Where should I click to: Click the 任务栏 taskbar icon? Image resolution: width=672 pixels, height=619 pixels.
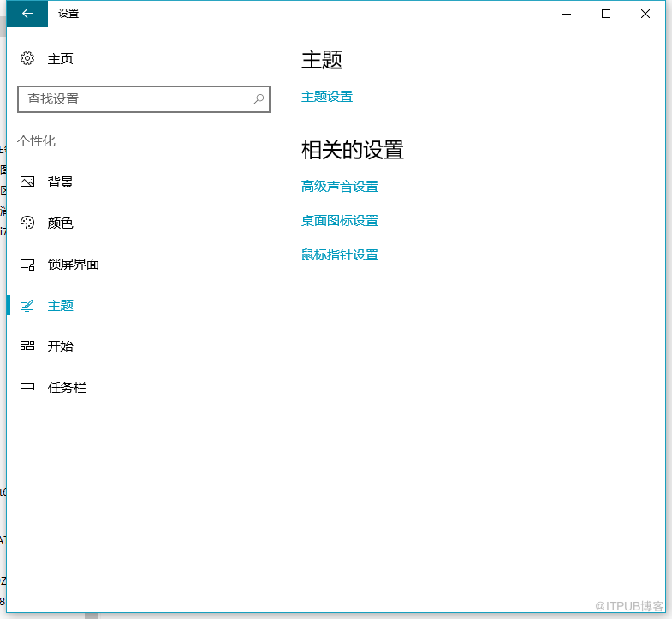pos(27,388)
